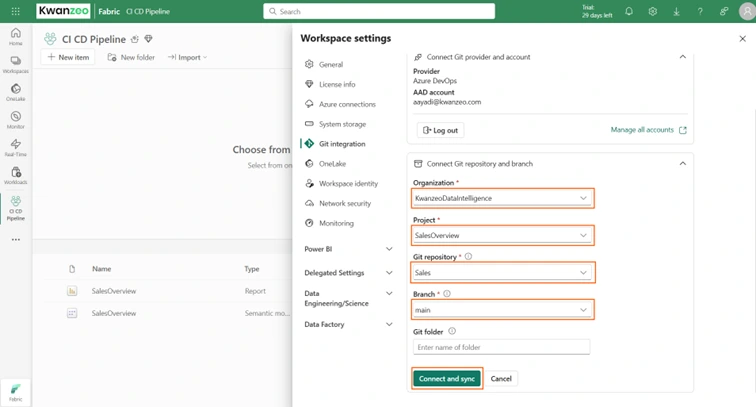Viewport: 756px width, 407px height.
Task: Click Connect and sync button
Action: coord(447,379)
